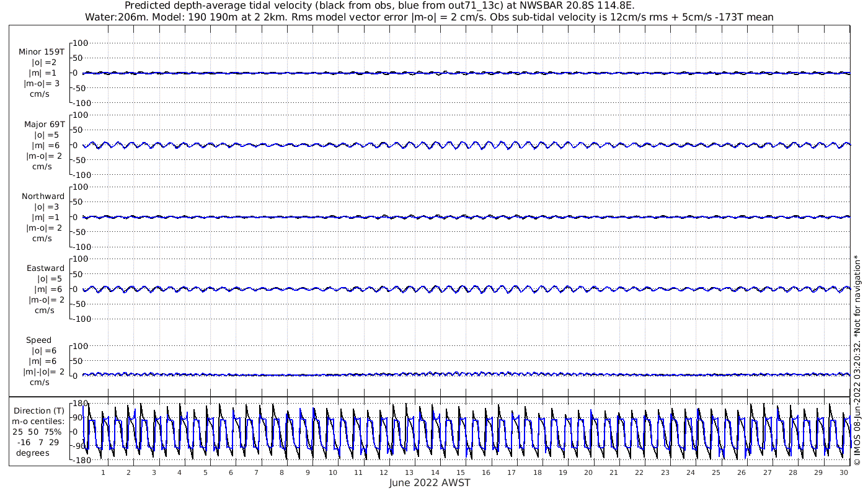868x496 pixels.
Task: Click the 'Eastward' panel label
Action: [x=45, y=268]
